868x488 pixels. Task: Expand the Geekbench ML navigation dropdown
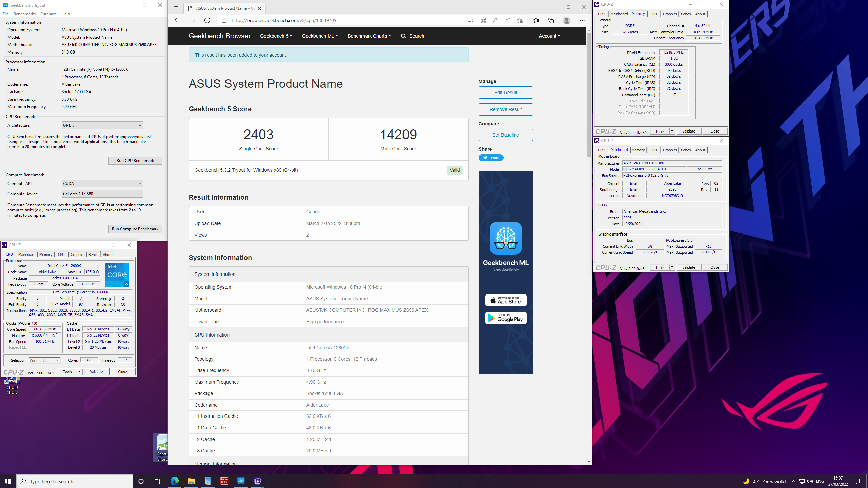(x=320, y=36)
